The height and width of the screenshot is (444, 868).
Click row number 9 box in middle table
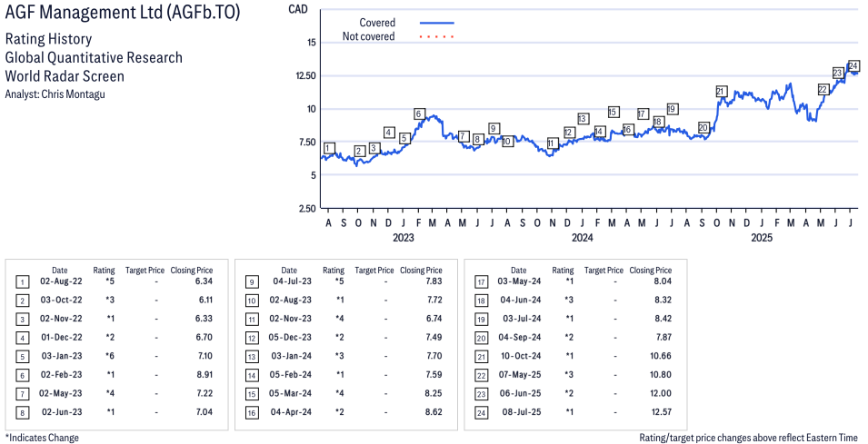[x=252, y=282]
